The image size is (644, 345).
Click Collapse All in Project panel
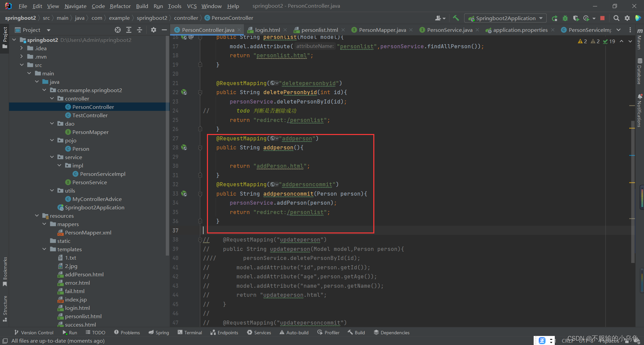[140, 30]
